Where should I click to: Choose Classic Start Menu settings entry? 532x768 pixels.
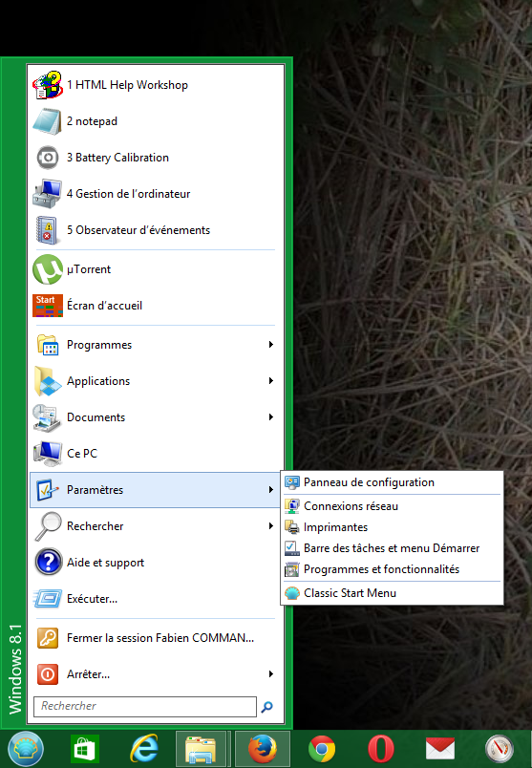[392, 593]
